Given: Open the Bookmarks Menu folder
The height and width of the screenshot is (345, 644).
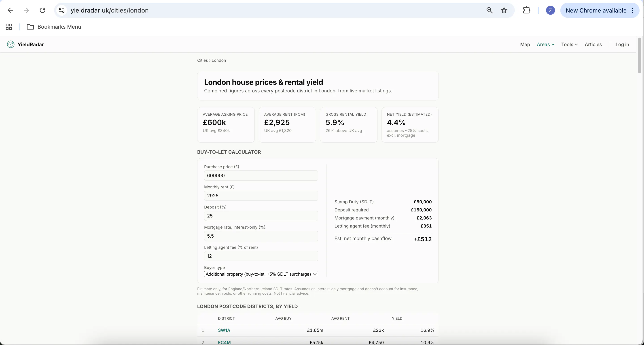Looking at the screenshot, I should (54, 27).
